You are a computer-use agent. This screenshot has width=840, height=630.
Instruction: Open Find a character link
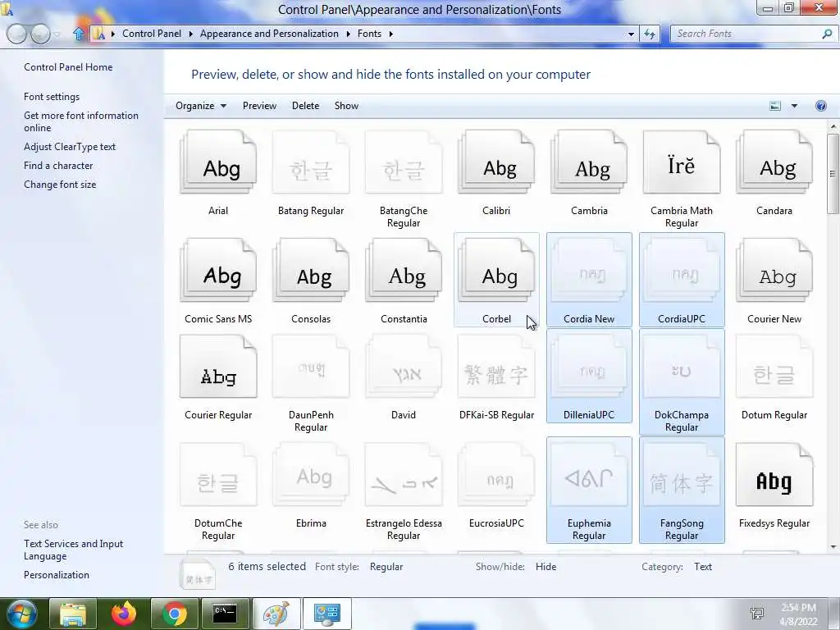(58, 166)
